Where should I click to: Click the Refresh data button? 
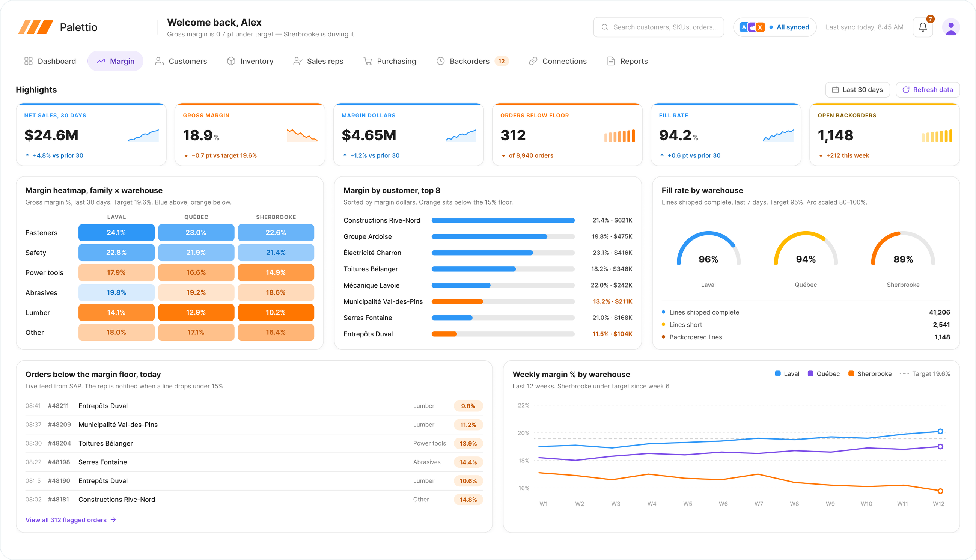(927, 90)
